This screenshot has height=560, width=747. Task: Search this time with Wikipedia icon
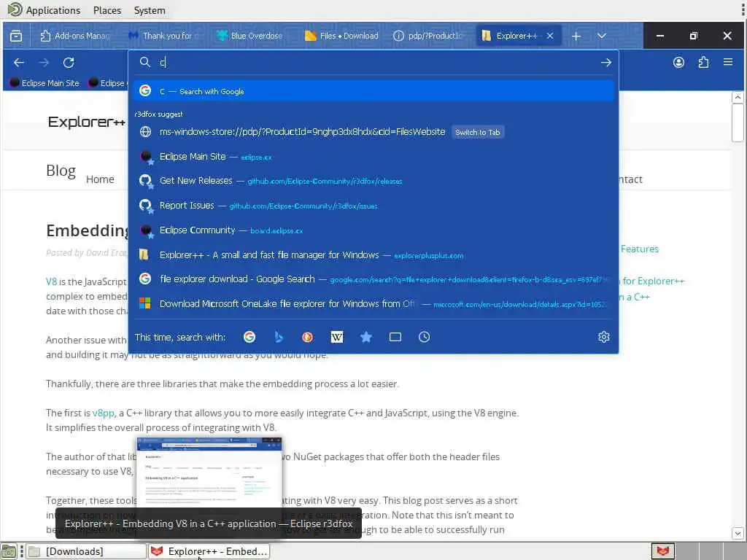click(337, 337)
